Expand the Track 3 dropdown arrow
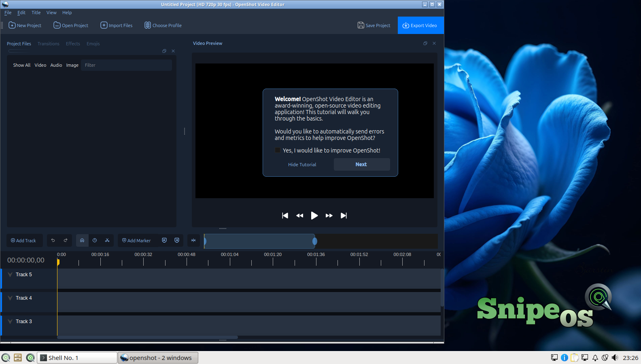 [10, 322]
